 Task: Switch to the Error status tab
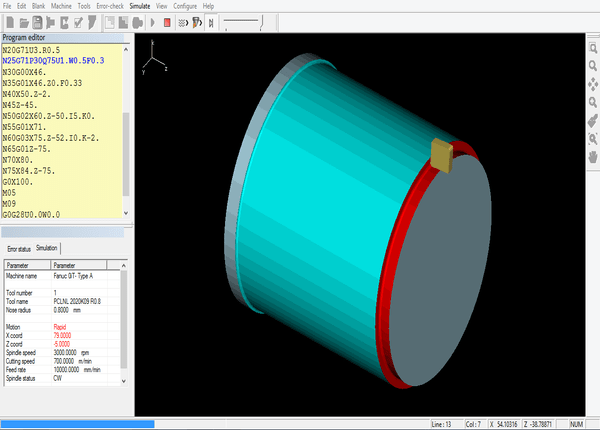click(x=19, y=249)
